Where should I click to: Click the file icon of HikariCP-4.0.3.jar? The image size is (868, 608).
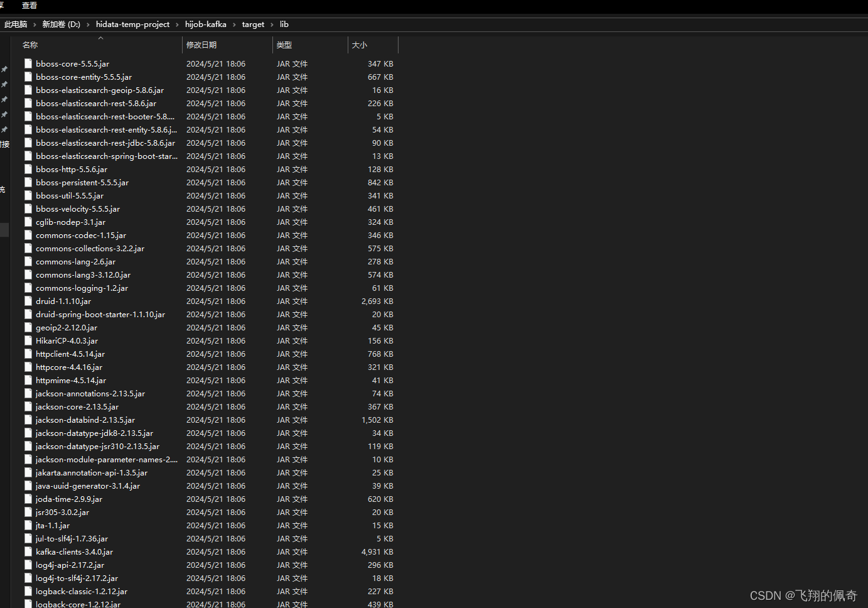(28, 340)
